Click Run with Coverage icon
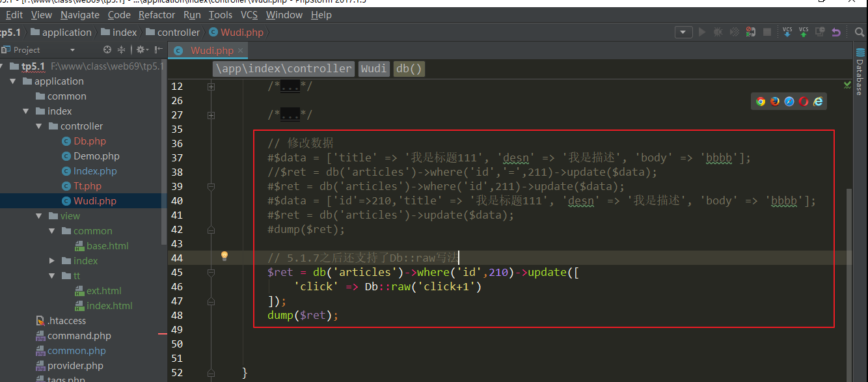 pyautogui.click(x=735, y=32)
